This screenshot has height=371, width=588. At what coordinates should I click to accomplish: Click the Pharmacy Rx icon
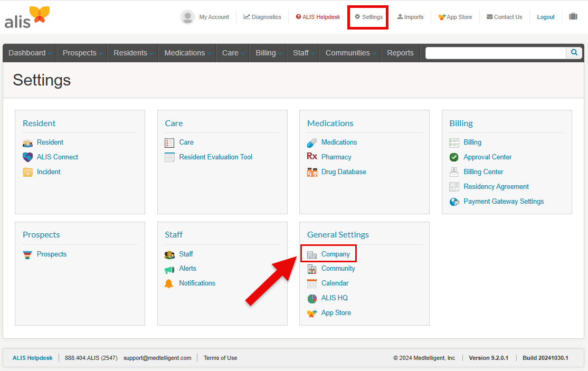(x=311, y=156)
